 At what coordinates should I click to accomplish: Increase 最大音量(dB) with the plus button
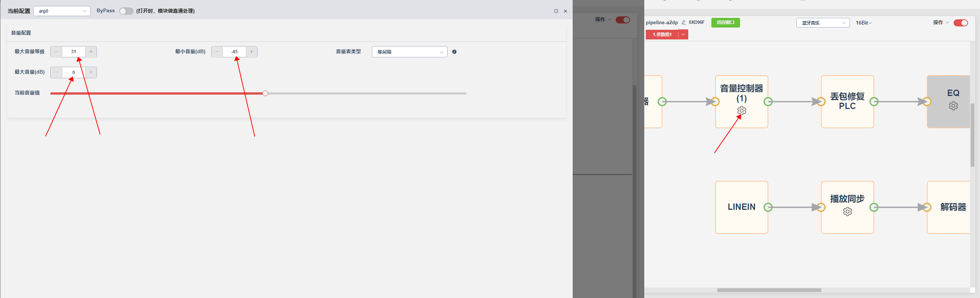(91, 72)
